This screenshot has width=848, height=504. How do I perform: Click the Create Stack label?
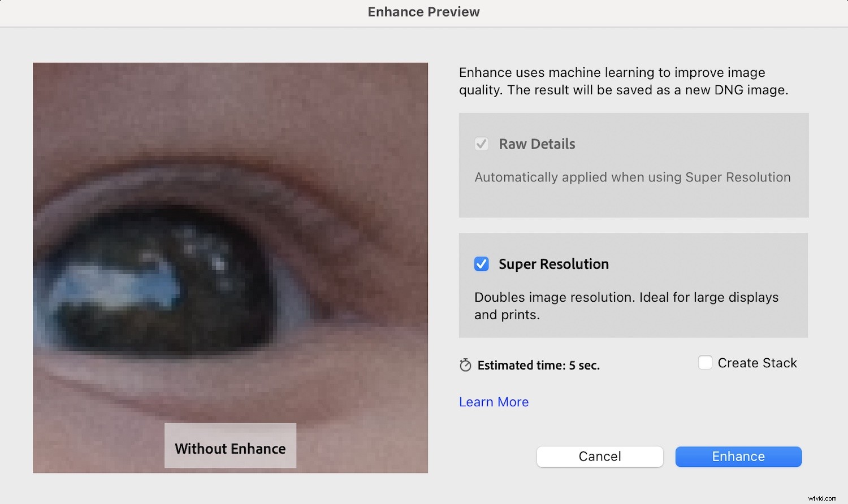coord(756,362)
